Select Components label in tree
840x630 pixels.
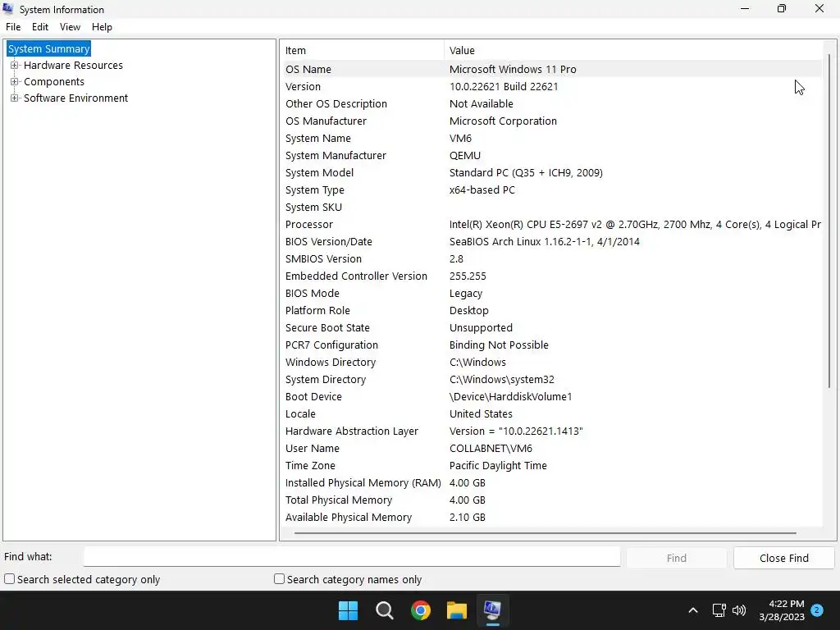(54, 82)
